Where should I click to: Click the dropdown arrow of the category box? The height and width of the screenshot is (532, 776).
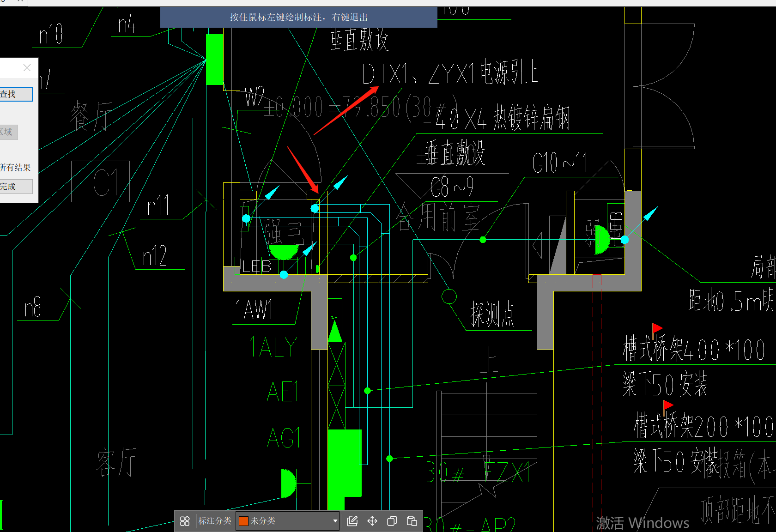click(335, 521)
